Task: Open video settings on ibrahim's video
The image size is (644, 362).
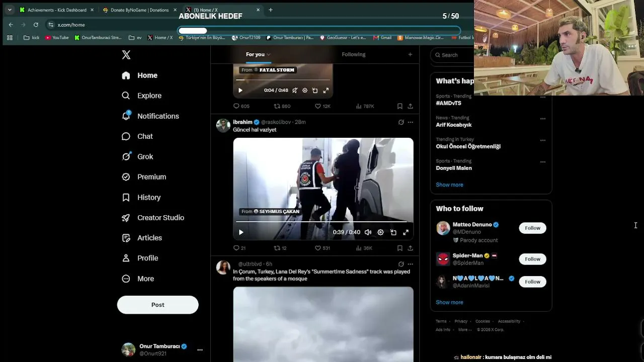Action: coord(380,232)
